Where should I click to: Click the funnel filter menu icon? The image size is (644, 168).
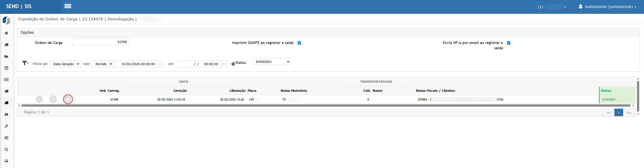click(x=25, y=63)
